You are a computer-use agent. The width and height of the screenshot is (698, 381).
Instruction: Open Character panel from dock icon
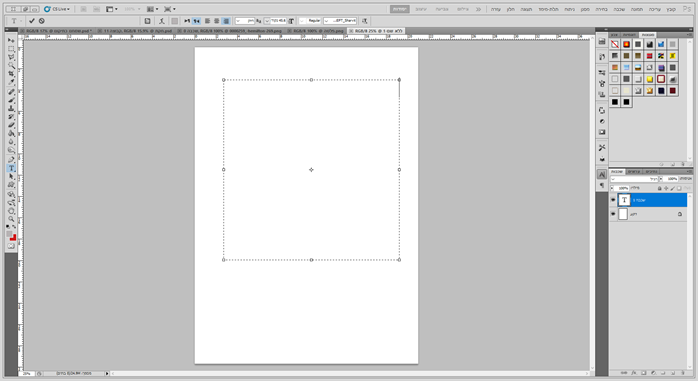pyautogui.click(x=602, y=174)
